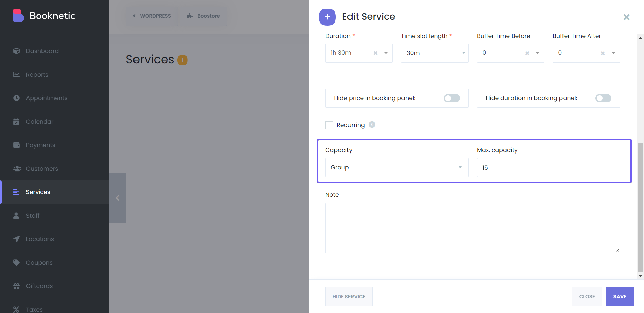
Task: Click the HIDE SERVICE button
Action: (349, 297)
